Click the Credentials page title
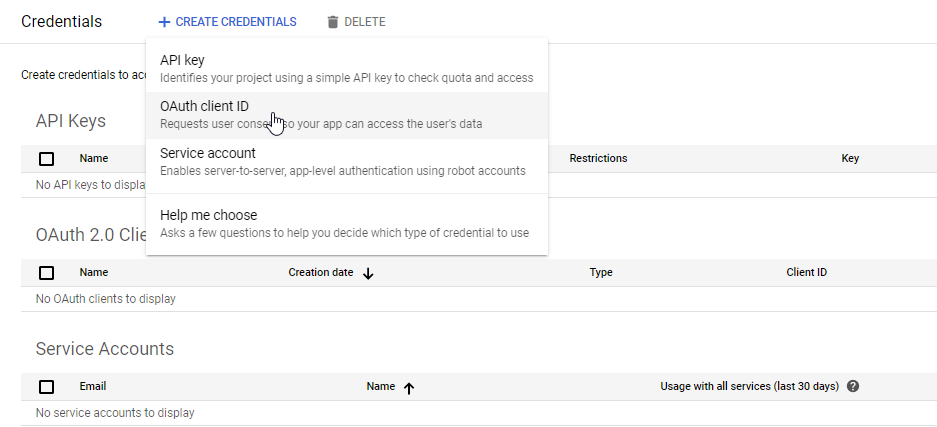Image resolution: width=937 pixels, height=427 pixels. (x=62, y=22)
